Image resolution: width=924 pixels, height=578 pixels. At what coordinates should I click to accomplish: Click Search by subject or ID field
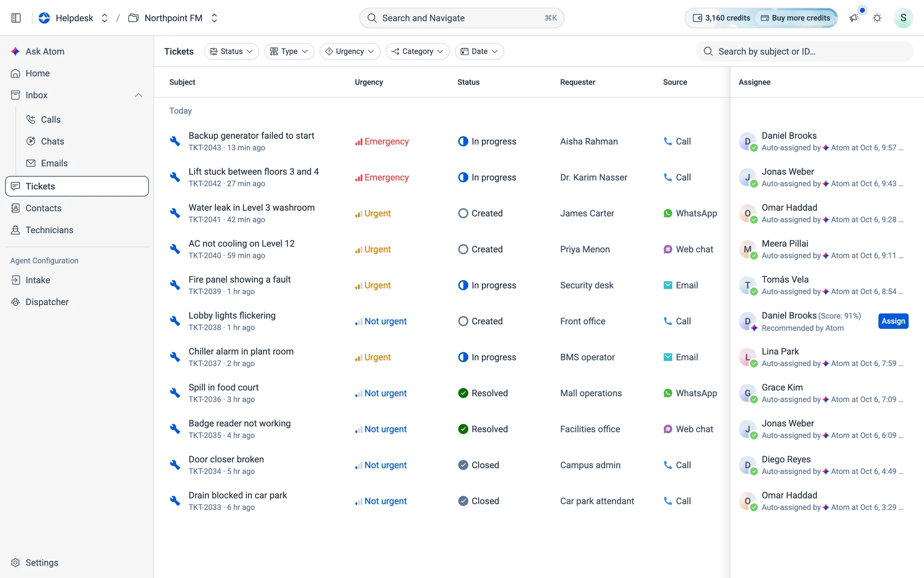[804, 51]
